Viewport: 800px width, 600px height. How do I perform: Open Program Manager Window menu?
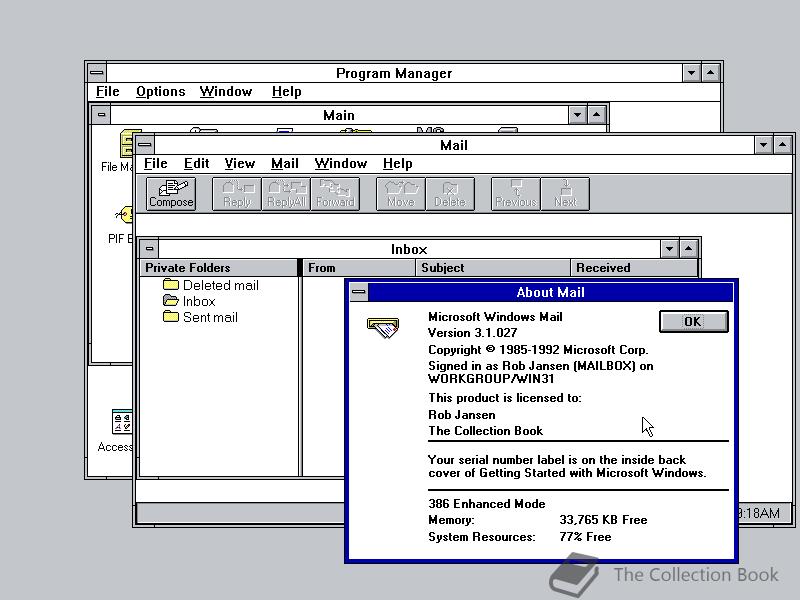click(226, 91)
